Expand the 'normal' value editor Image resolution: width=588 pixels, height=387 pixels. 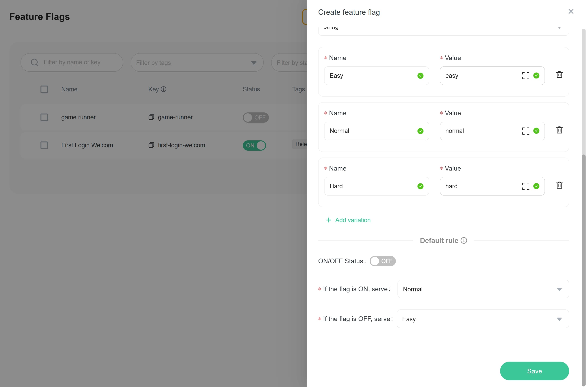click(525, 131)
